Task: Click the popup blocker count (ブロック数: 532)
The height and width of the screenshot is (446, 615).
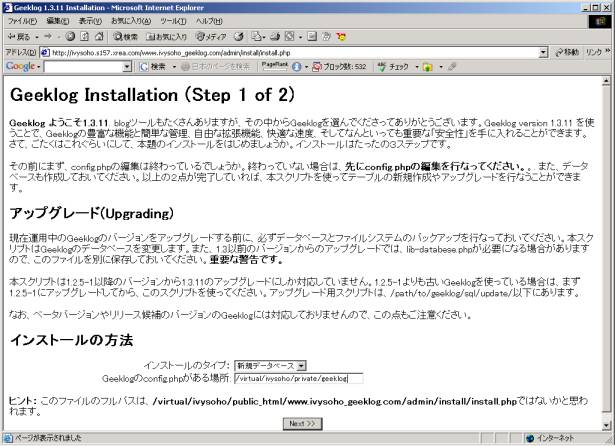Action: click(x=339, y=67)
